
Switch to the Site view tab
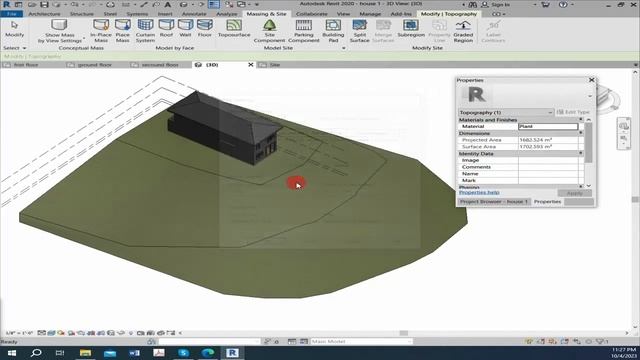pyautogui.click(x=275, y=65)
